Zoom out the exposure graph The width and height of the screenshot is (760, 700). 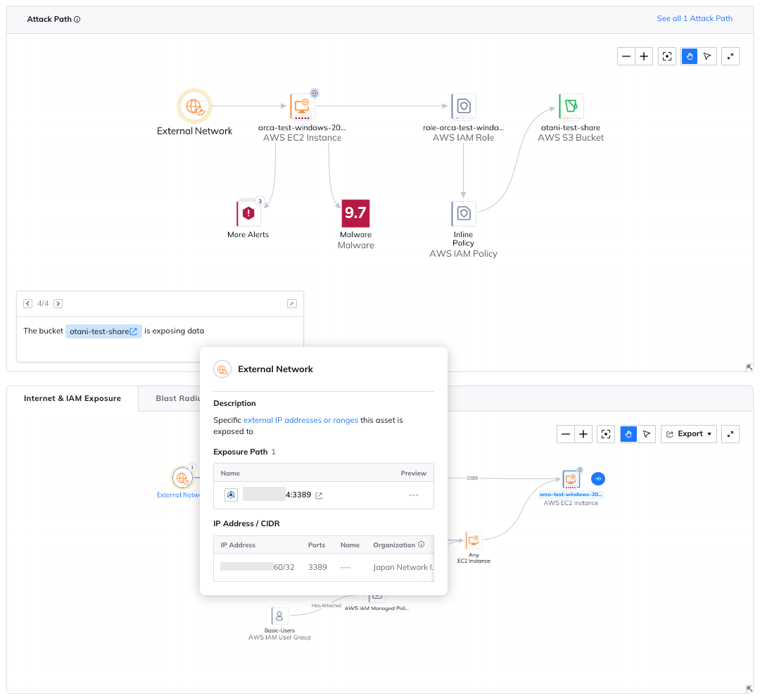(x=566, y=434)
